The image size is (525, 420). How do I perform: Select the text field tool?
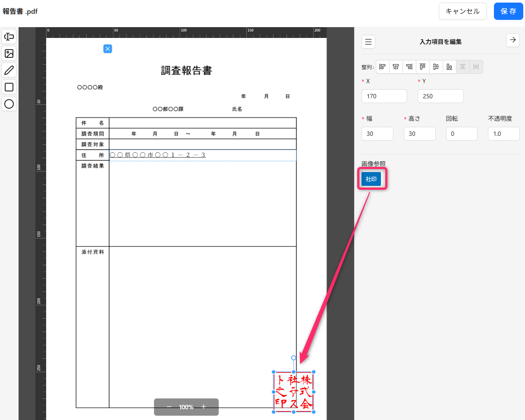pos(9,37)
